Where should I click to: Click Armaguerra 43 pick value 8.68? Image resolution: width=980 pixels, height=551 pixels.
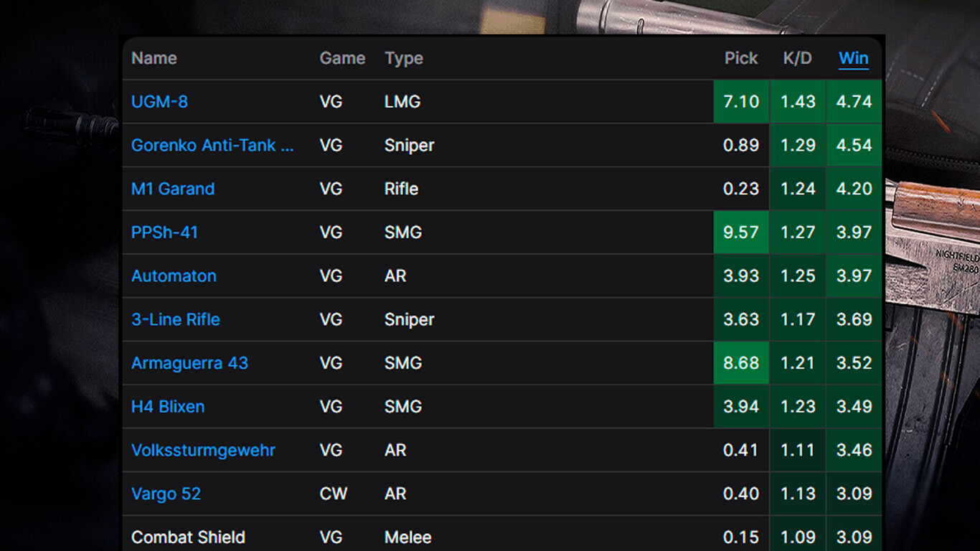(x=741, y=363)
